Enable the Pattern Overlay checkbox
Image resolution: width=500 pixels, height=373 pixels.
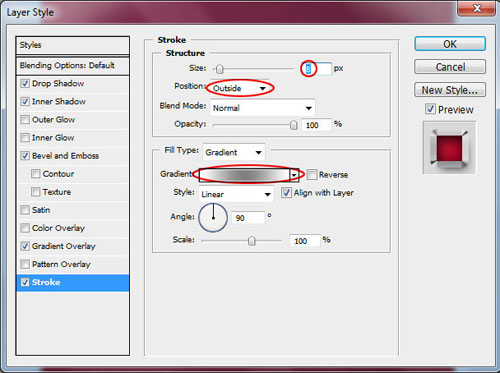(x=25, y=264)
